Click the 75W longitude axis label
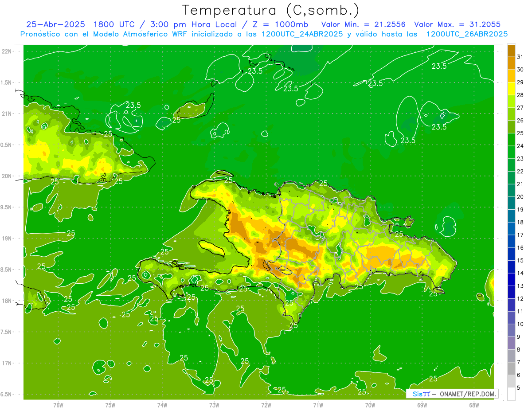Viewport: 532px width, 411px height. coord(110,405)
